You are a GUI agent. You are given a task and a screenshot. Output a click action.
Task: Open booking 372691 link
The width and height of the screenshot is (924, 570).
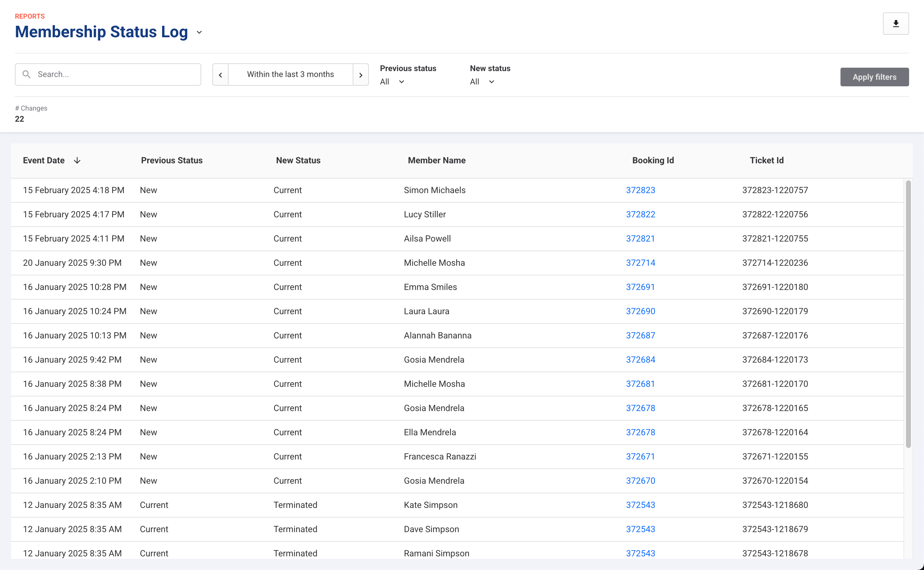point(641,287)
